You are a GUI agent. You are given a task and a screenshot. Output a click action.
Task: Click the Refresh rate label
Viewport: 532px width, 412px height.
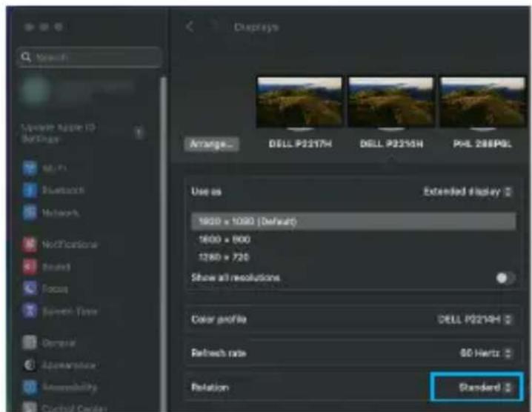[x=219, y=353]
